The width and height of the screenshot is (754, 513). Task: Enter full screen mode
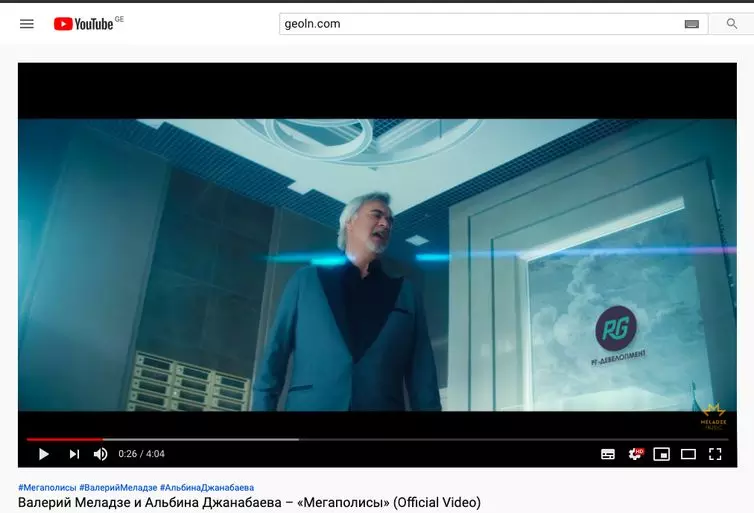click(x=715, y=454)
